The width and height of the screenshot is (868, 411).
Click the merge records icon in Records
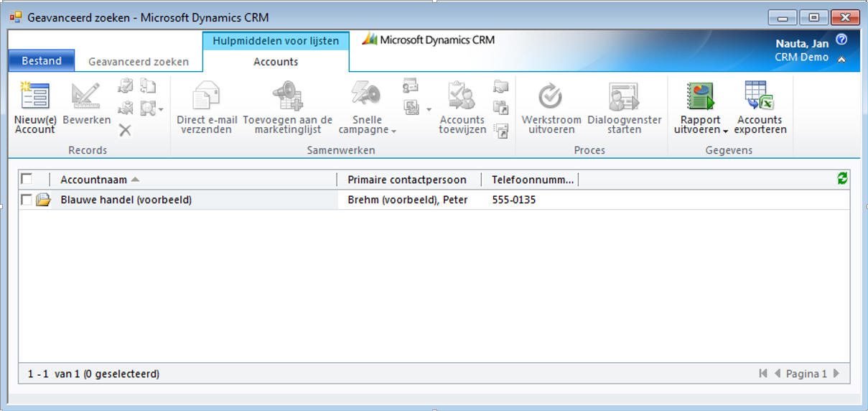click(148, 86)
